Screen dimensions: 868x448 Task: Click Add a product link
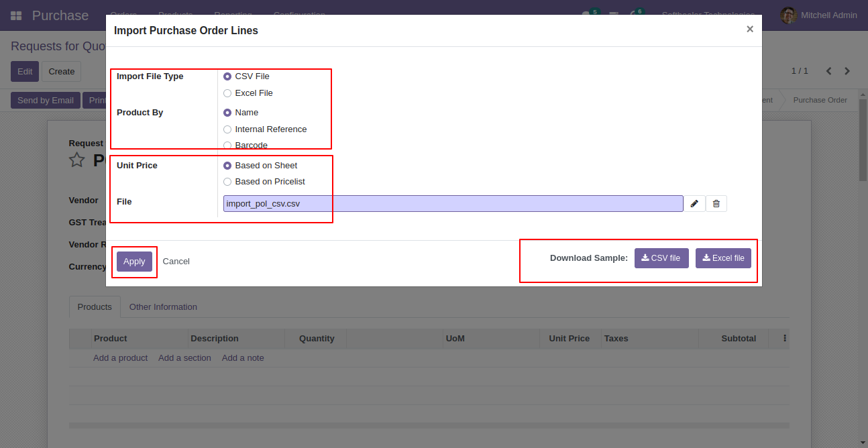(120, 358)
